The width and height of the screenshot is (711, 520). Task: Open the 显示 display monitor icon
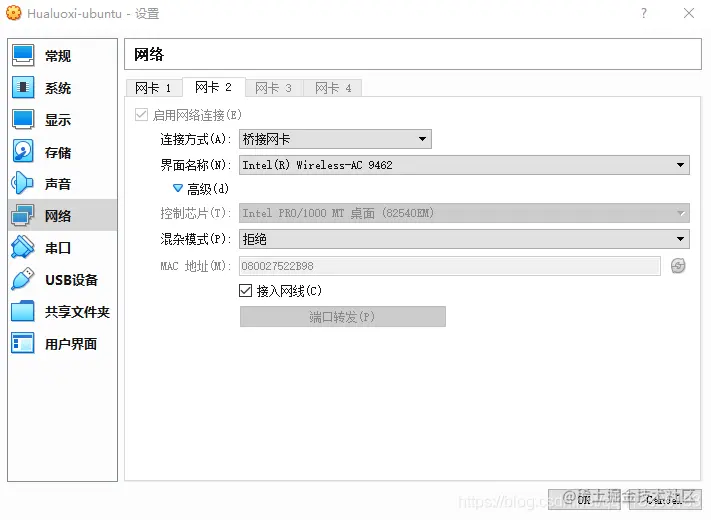tap(23, 120)
